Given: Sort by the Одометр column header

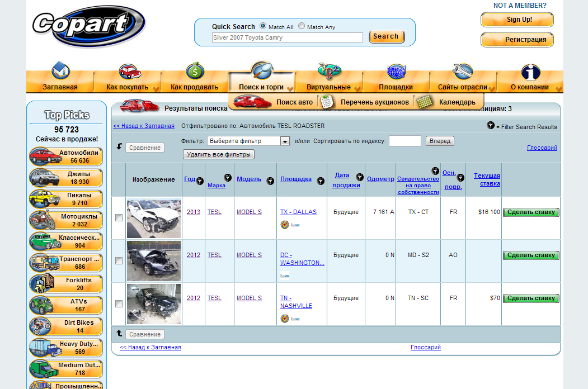Looking at the screenshot, I should tap(380, 179).
